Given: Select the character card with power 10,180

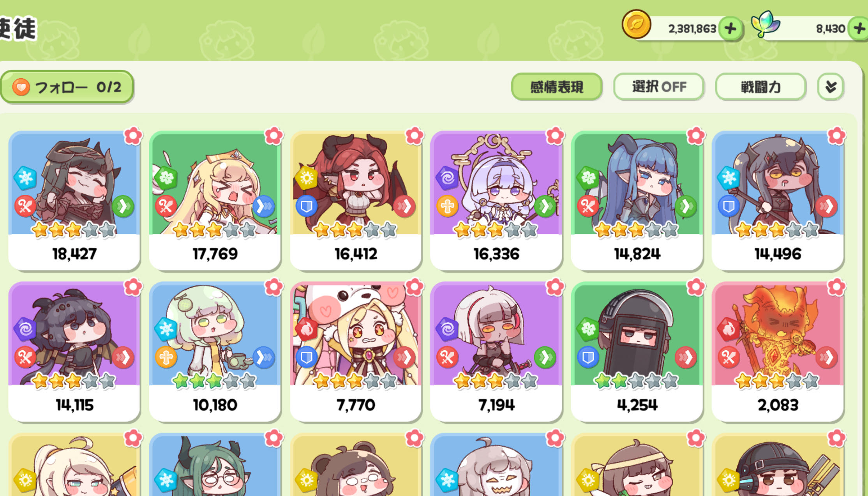Looking at the screenshot, I should tap(215, 352).
